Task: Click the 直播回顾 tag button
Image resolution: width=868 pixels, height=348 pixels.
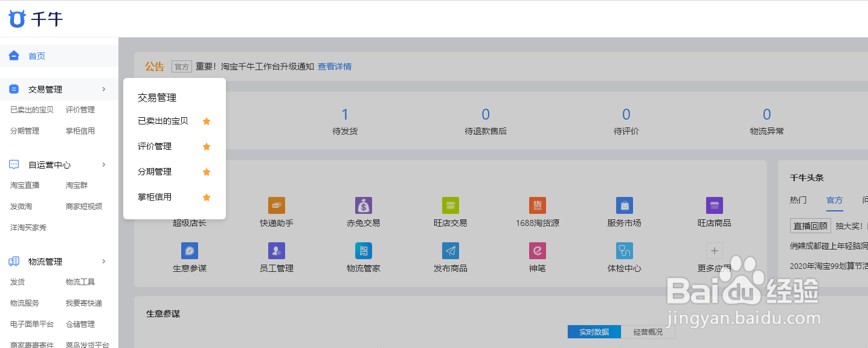Action: (811, 226)
